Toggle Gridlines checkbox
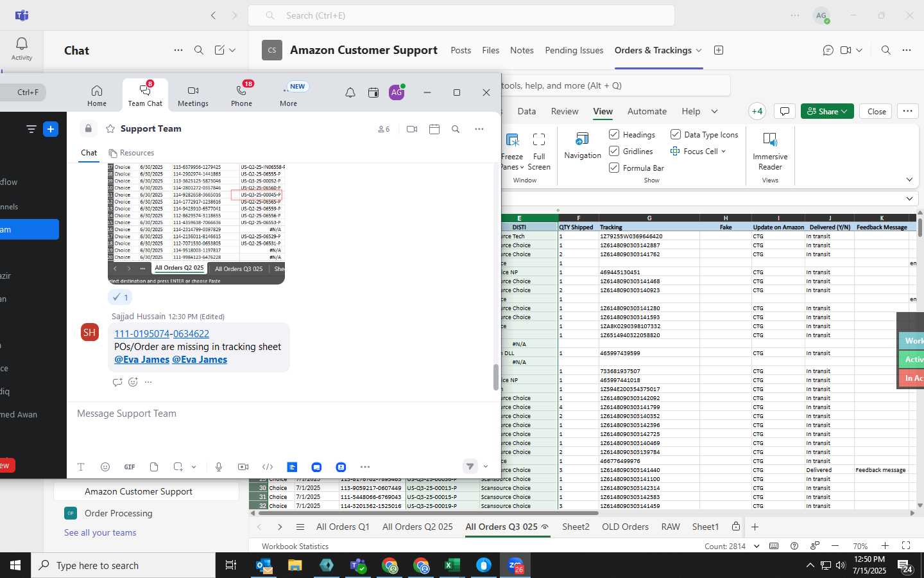Viewport: 924px width, 578px height. coord(614,151)
